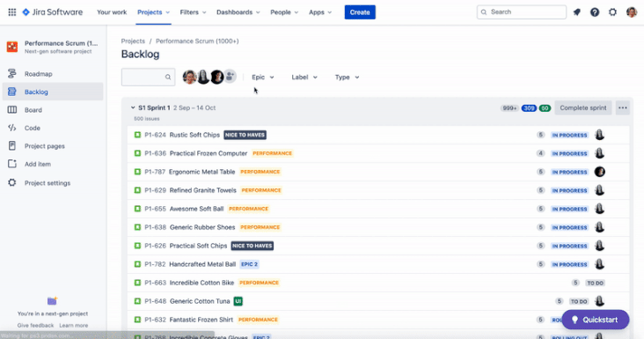Click the global Search field
The height and width of the screenshot is (339, 644).
pyautogui.click(x=522, y=12)
